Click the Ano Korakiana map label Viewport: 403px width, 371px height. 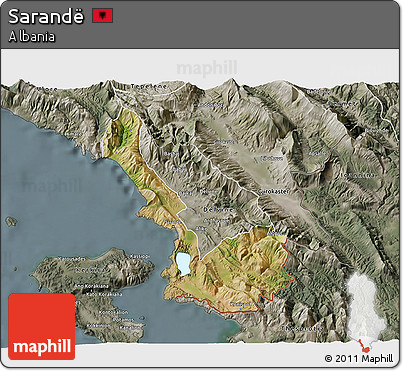(91, 286)
